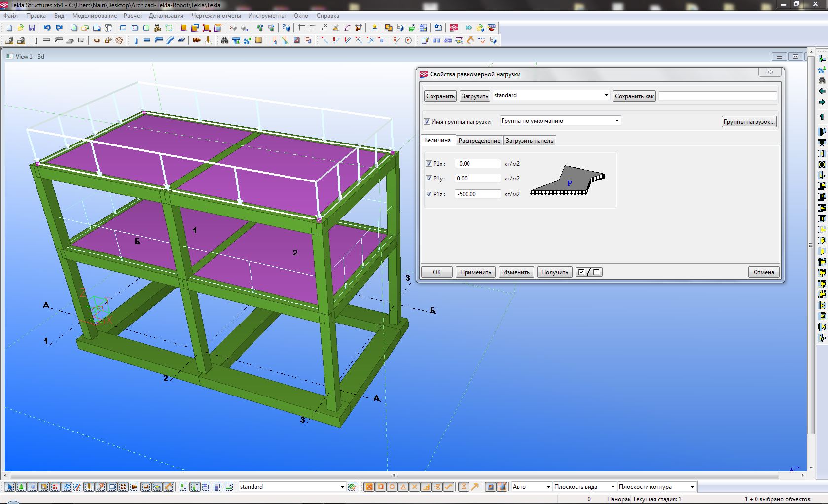Uncheck the 'Имя группы нагрузки' checkbox
828x504 pixels.
(x=427, y=122)
